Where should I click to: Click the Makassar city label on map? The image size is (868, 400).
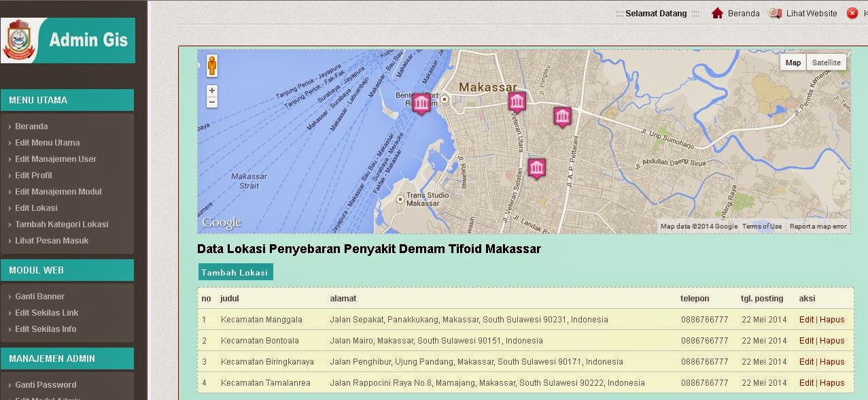[487, 87]
